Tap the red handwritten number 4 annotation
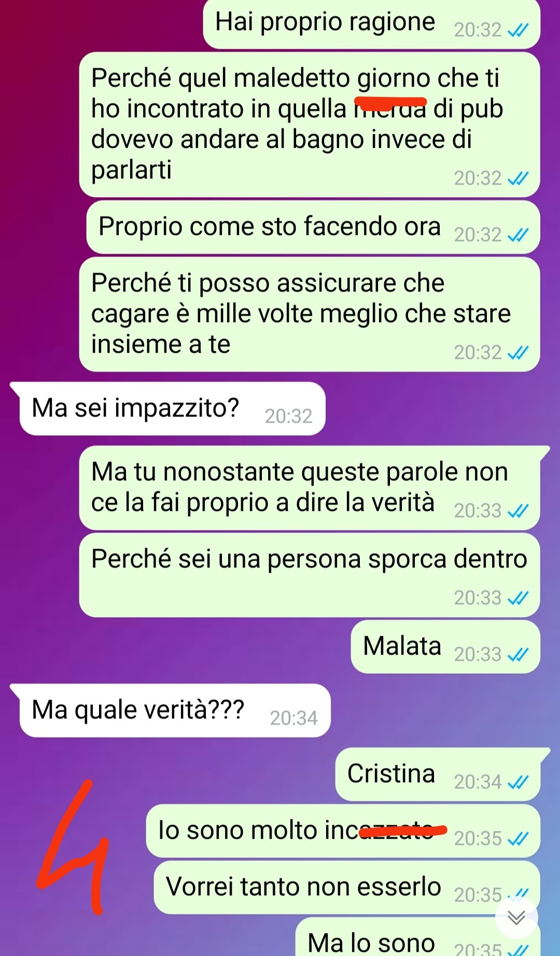The height and width of the screenshot is (956, 560). click(74, 847)
